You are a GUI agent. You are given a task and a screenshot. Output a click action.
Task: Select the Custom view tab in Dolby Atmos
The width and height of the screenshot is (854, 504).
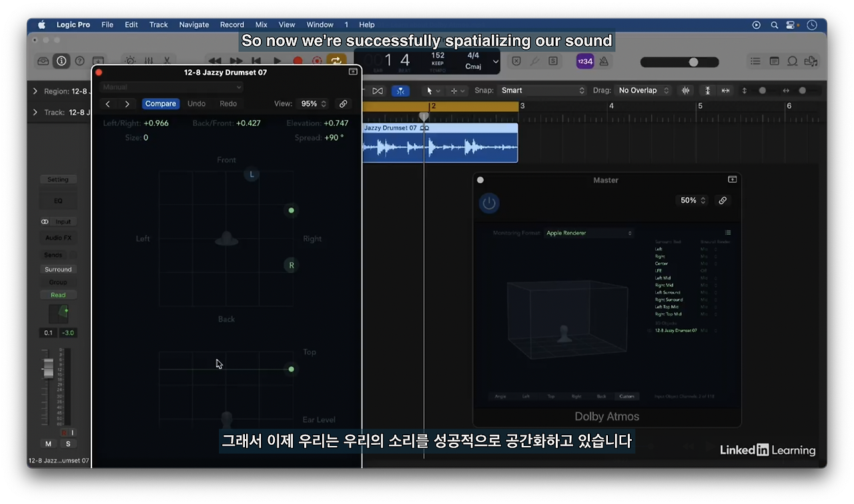626,396
